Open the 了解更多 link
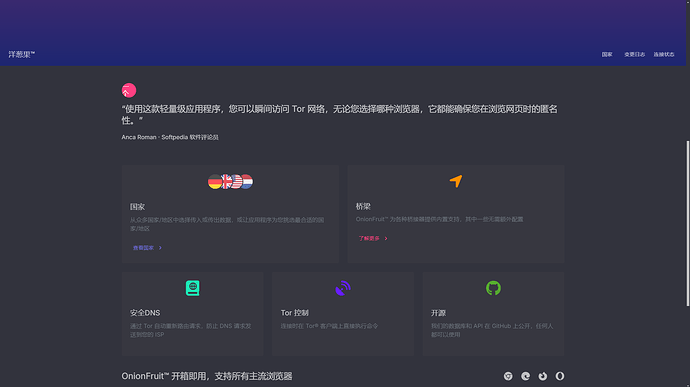Viewport: 690px width, 387px height. (369, 238)
